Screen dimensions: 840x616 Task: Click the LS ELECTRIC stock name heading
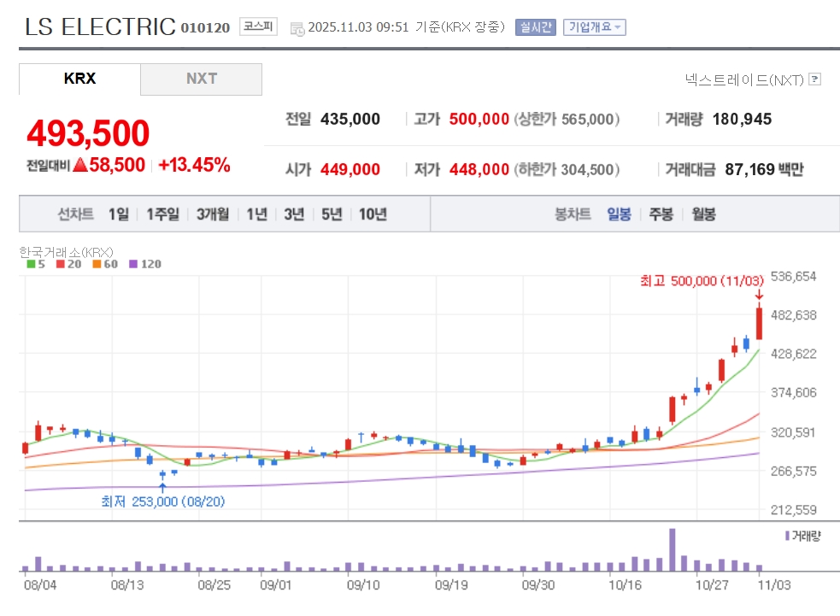(100, 26)
